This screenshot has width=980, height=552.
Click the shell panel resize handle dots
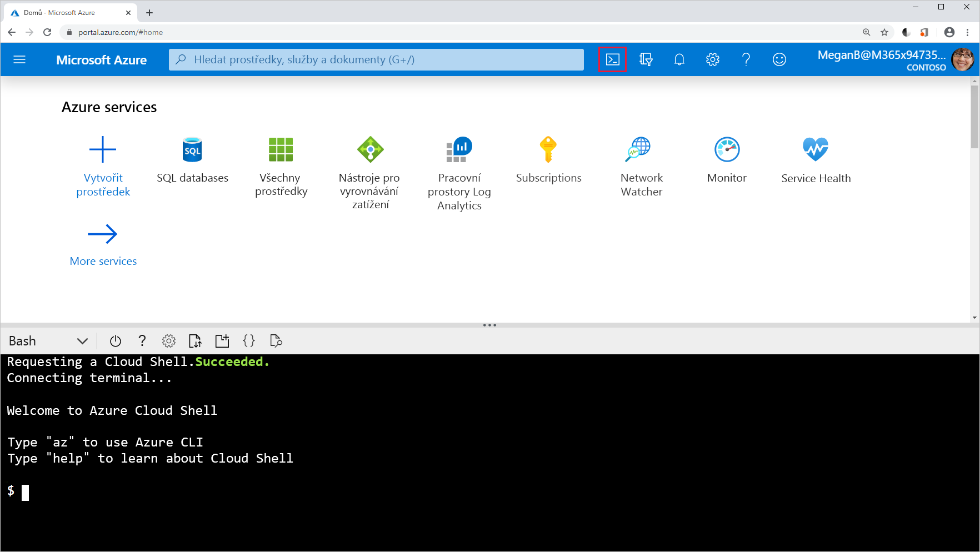(x=489, y=325)
